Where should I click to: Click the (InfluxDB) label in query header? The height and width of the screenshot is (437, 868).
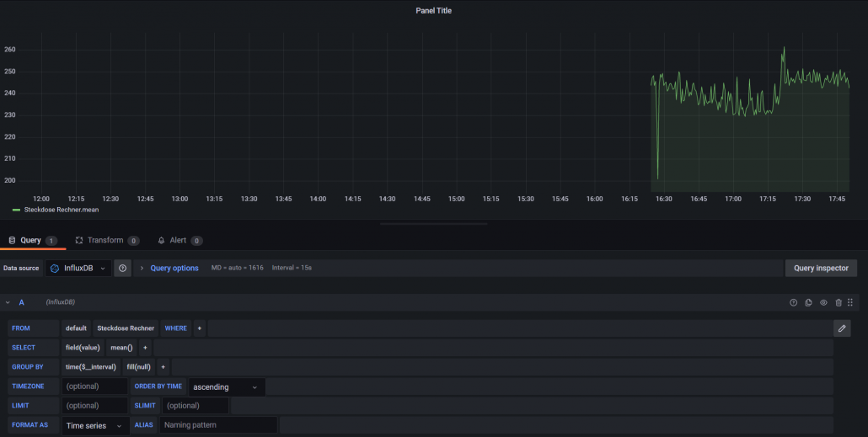61,302
